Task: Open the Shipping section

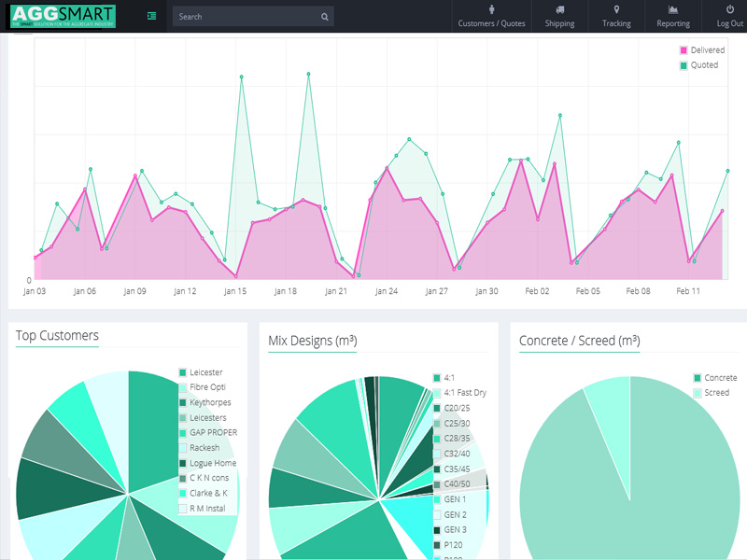Action: click(x=559, y=17)
